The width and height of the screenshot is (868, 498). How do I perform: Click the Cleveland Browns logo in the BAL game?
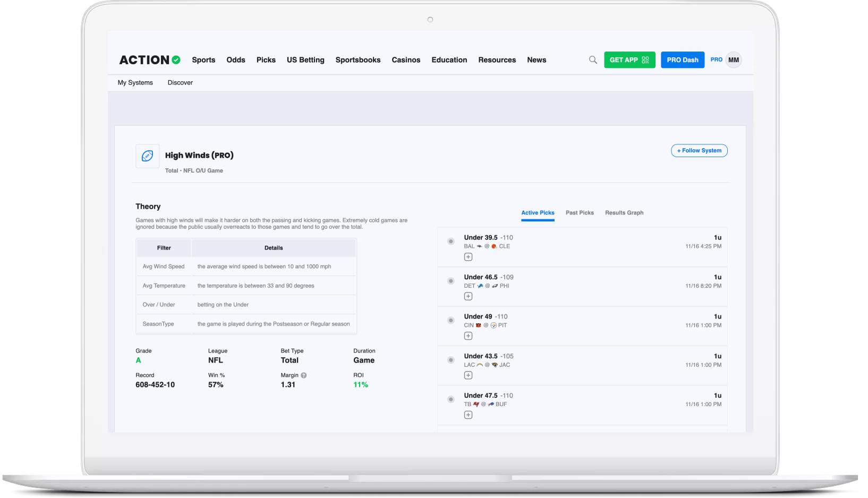(493, 246)
